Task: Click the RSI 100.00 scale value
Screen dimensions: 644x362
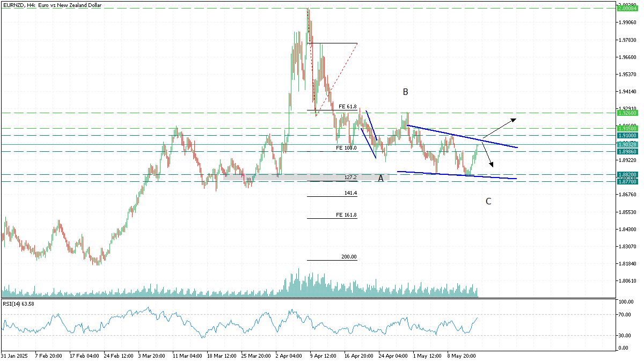Action: [626, 302]
